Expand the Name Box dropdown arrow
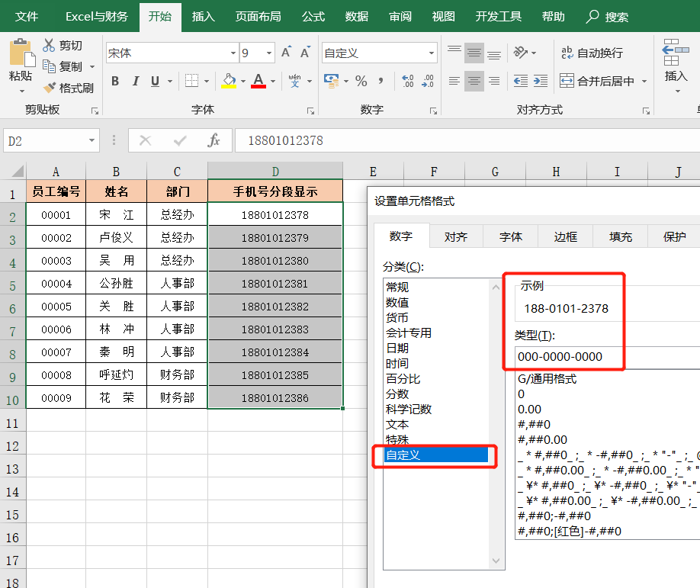Screen dimensions: 700x588 pyautogui.click(x=92, y=140)
